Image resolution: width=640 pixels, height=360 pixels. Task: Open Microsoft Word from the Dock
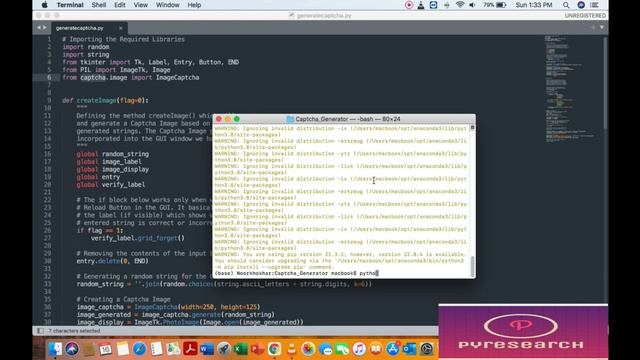tap(207, 349)
